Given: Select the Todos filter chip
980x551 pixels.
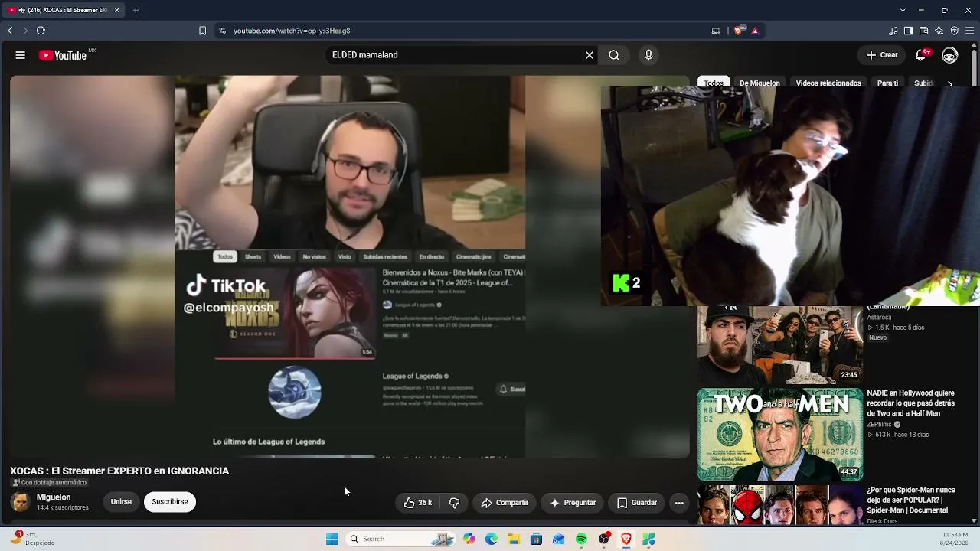Looking at the screenshot, I should pos(714,83).
